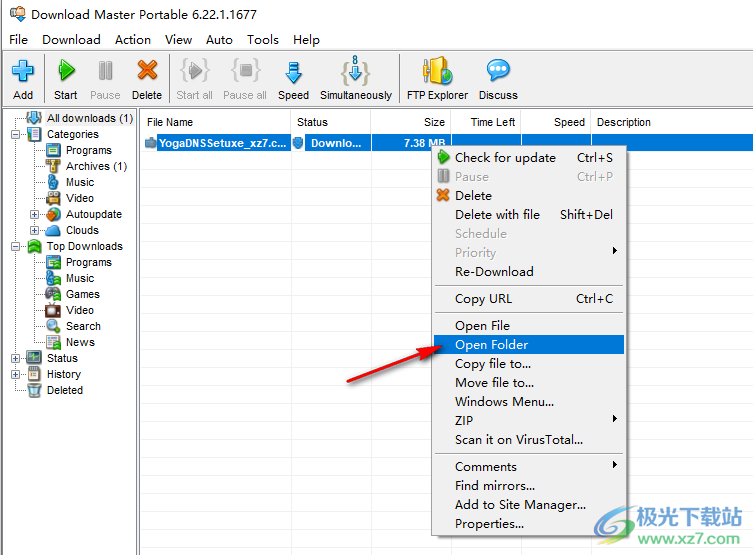Open the Tools menu
753x555 pixels.
click(263, 40)
